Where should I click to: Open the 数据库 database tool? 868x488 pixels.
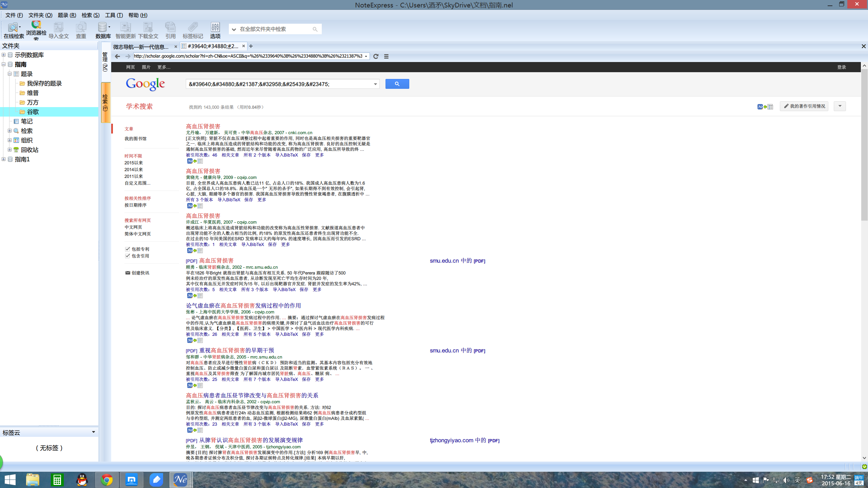pyautogui.click(x=103, y=30)
